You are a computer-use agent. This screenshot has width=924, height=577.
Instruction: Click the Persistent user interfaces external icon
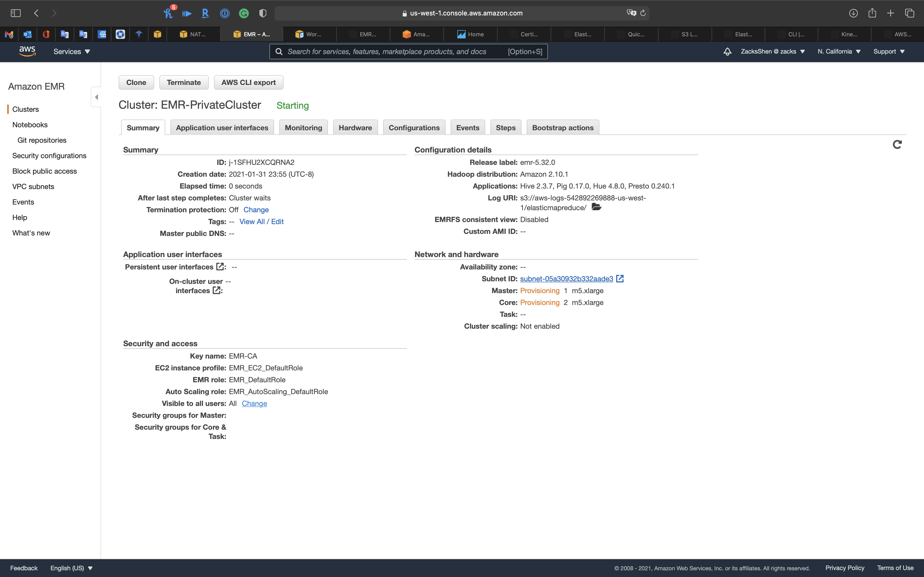point(220,266)
